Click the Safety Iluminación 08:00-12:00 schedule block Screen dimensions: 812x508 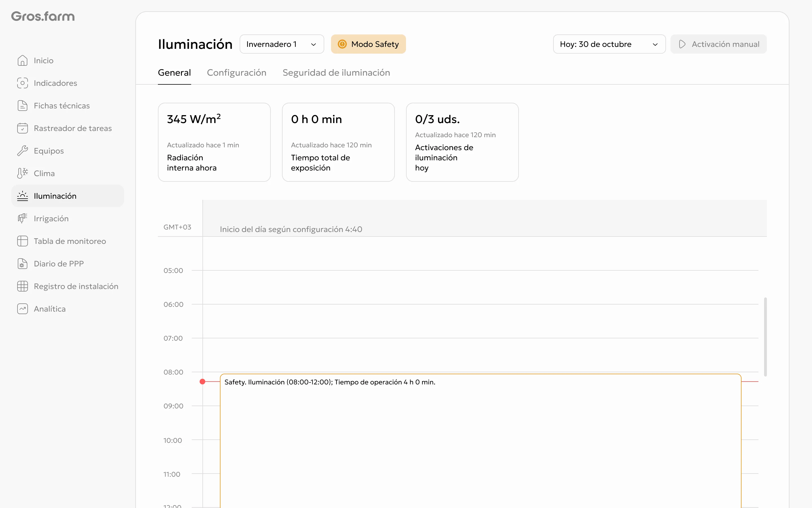coord(480,441)
